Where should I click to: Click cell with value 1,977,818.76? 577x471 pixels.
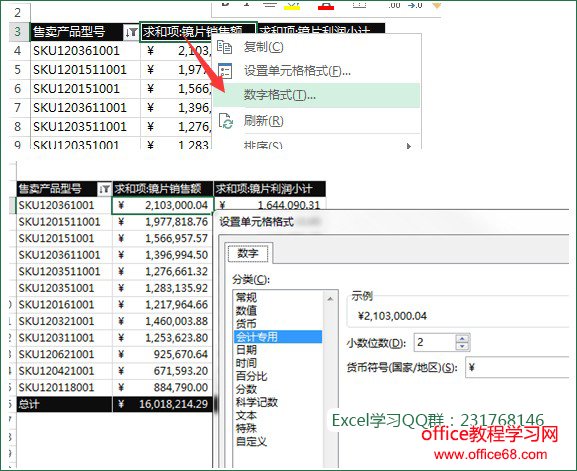pyautogui.click(x=162, y=222)
